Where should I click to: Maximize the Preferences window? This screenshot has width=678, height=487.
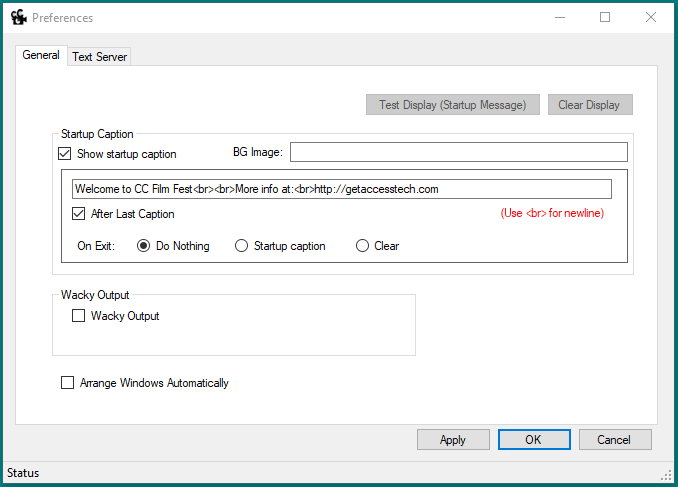pyautogui.click(x=605, y=17)
